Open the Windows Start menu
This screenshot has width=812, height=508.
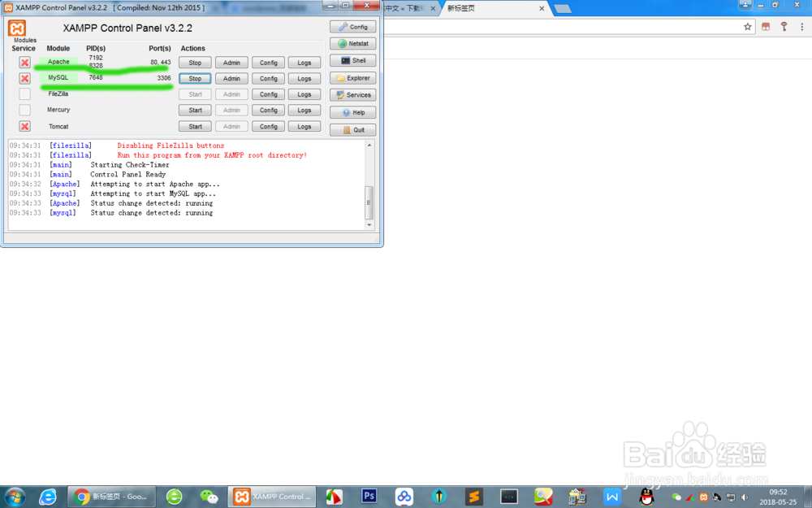pyautogui.click(x=15, y=497)
